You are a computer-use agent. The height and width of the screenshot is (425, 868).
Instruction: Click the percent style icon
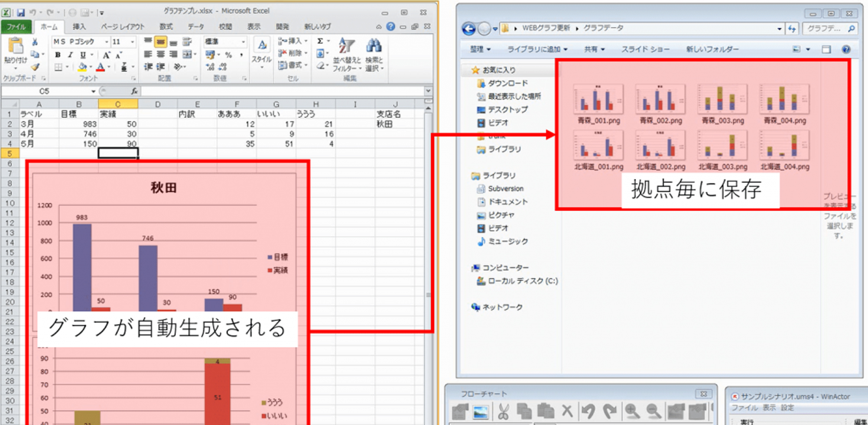(x=228, y=55)
